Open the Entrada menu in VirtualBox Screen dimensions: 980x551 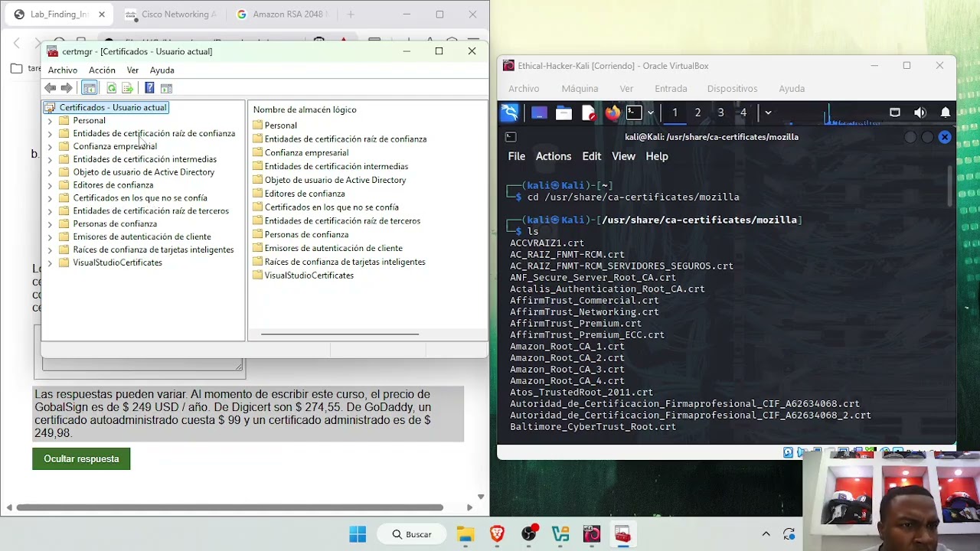point(671,89)
